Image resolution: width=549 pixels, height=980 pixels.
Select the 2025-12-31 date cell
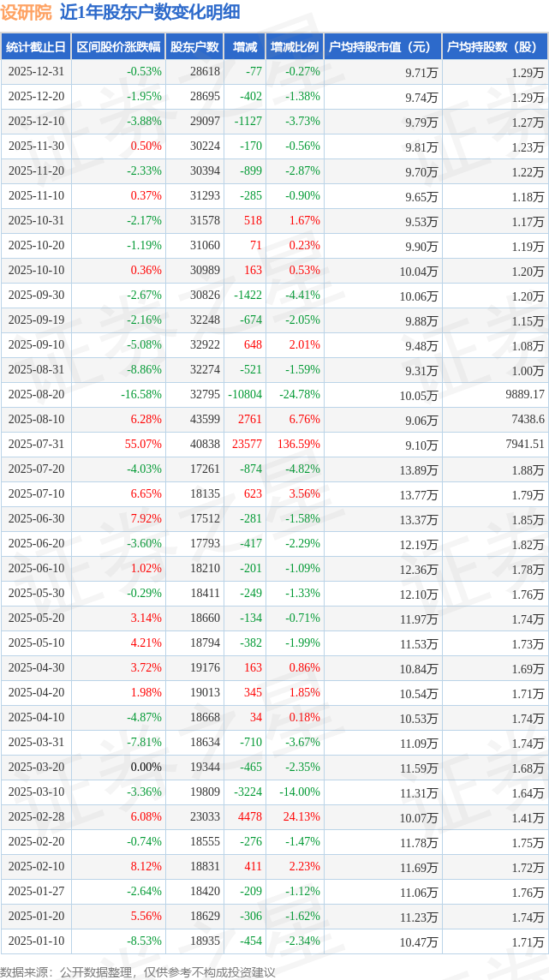point(36,72)
